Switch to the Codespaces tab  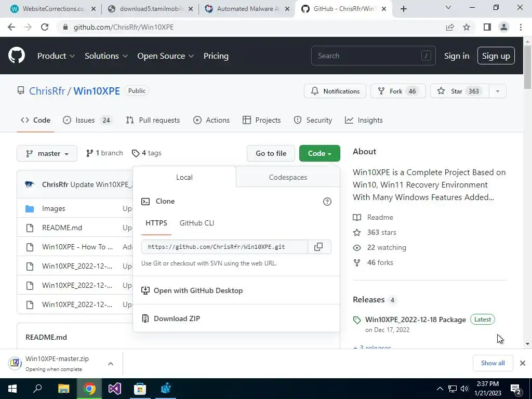[288, 177]
